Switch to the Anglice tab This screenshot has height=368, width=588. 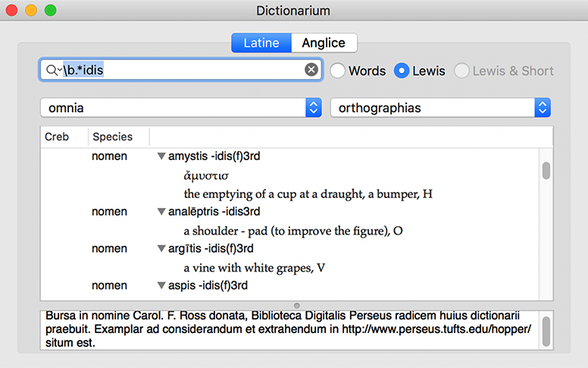point(324,42)
